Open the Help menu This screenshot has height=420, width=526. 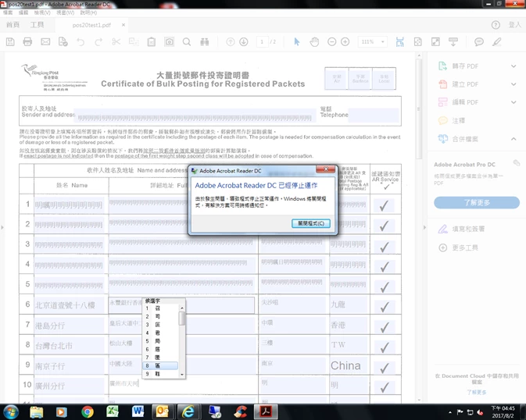(88, 12)
